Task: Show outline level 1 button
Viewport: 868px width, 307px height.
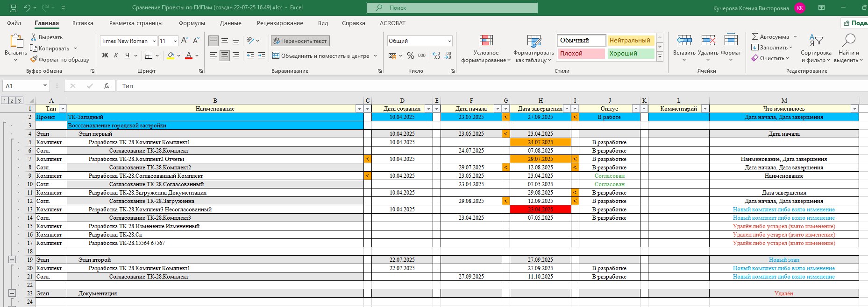Action: click(x=4, y=100)
